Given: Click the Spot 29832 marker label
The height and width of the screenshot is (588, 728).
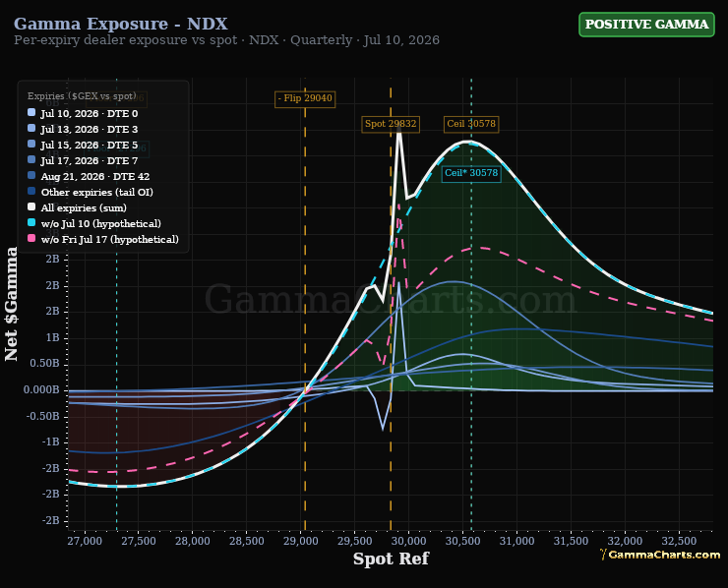Looking at the screenshot, I should click(x=391, y=124).
